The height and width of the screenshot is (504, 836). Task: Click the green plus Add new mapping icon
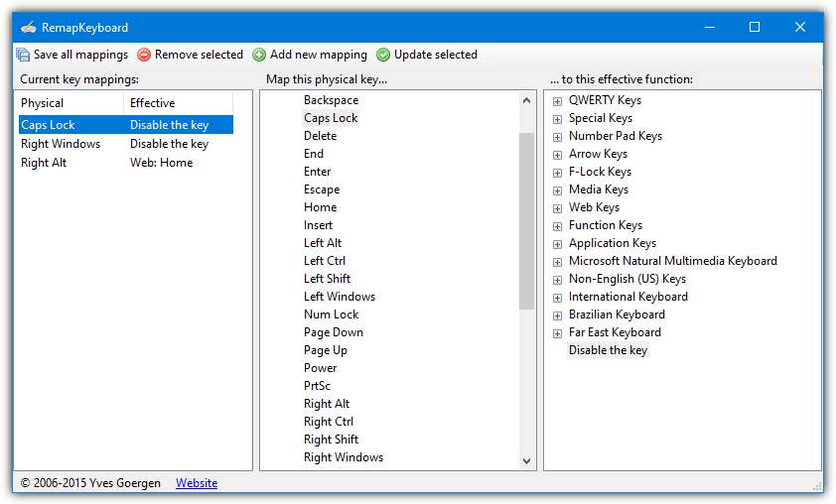tap(259, 55)
